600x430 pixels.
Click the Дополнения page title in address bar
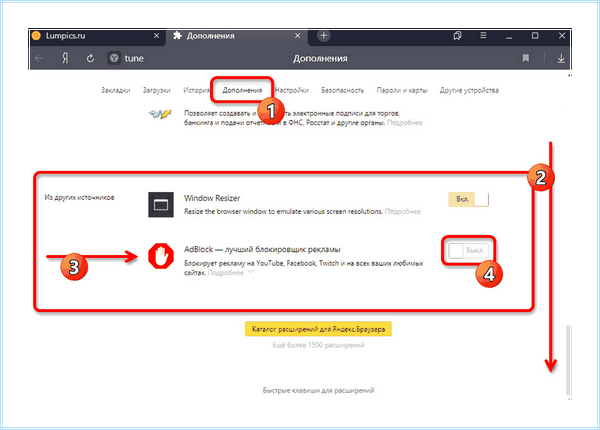320,59
